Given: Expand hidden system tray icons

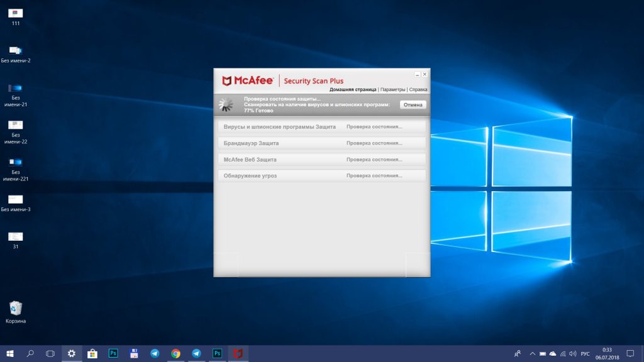Looking at the screenshot, I should (533, 353).
